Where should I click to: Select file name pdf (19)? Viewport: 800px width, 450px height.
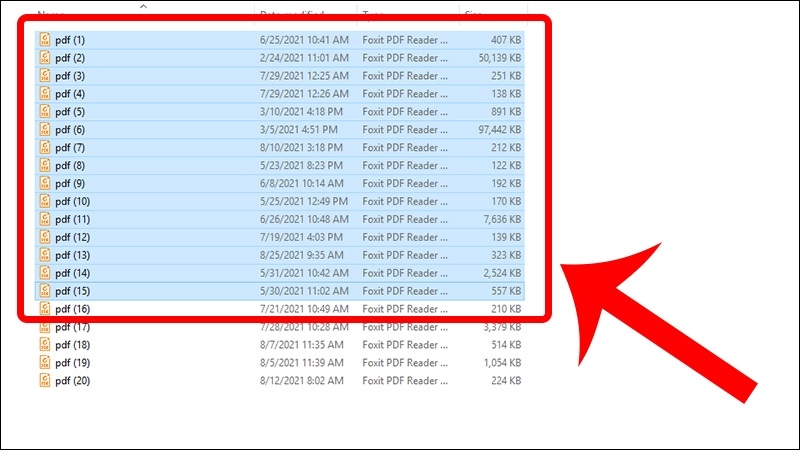[x=72, y=363]
